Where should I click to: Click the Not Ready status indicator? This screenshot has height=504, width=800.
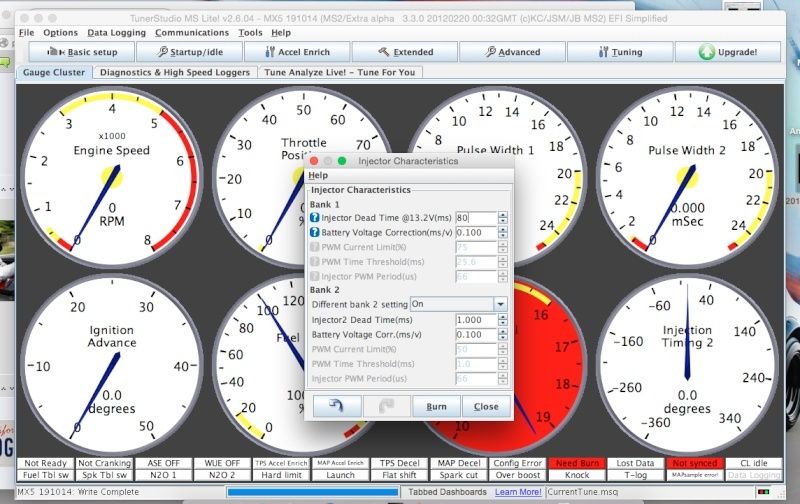point(45,463)
